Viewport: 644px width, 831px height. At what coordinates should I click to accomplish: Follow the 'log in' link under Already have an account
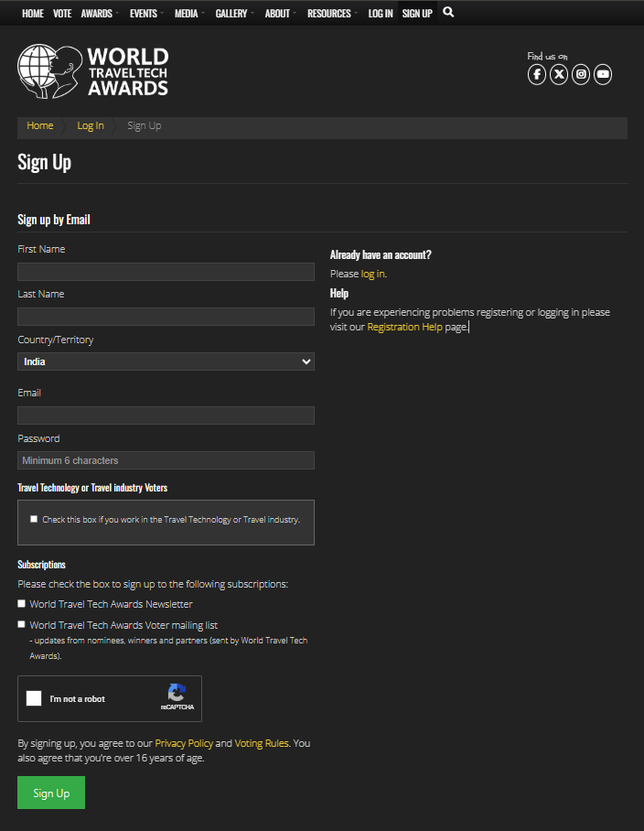[373, 274]
